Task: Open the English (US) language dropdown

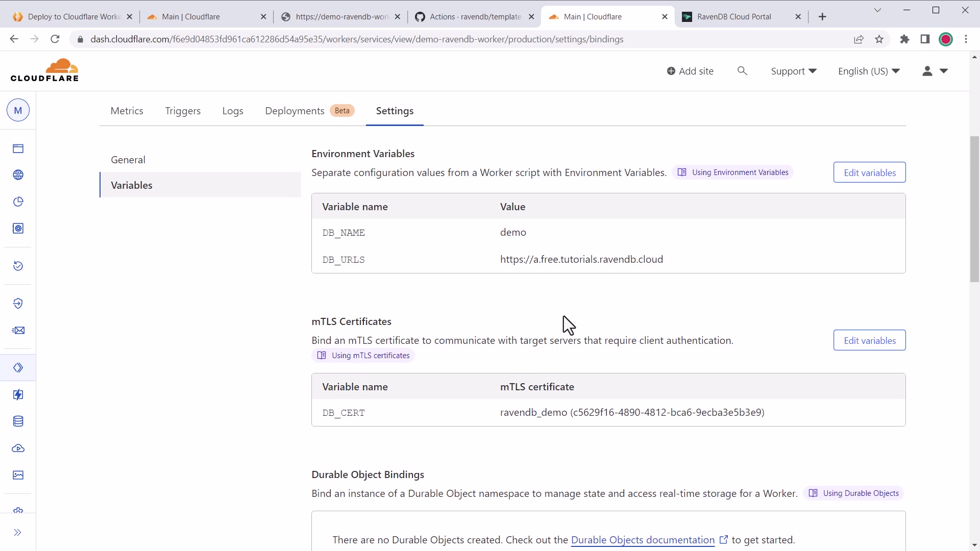Action: pyautogui.click(x=869, y=71)
